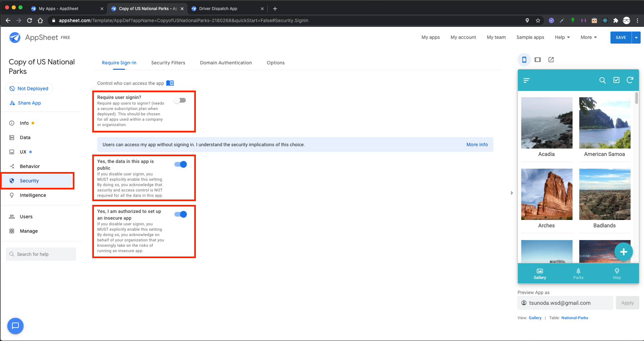Reload the browser page
644x341 pixels.
click(x=30, y=20)
